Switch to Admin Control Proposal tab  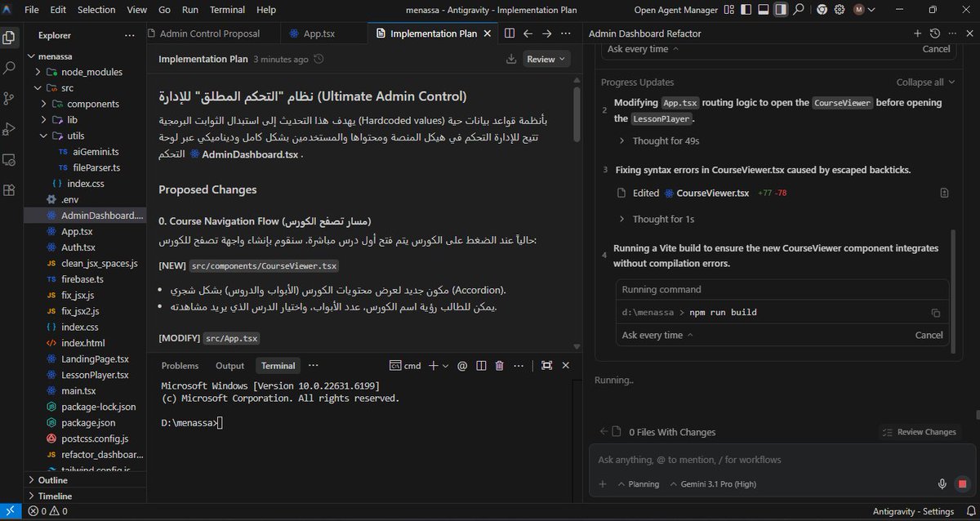tap(209, 34)
